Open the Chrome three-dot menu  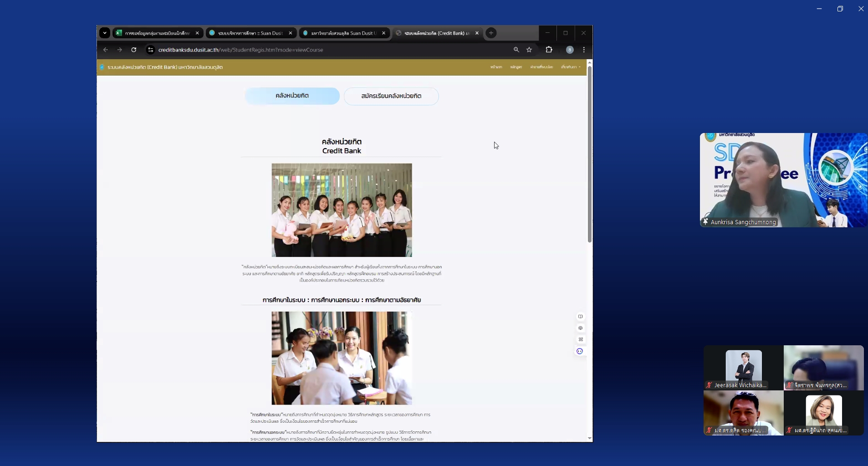(x=584, y=50)
